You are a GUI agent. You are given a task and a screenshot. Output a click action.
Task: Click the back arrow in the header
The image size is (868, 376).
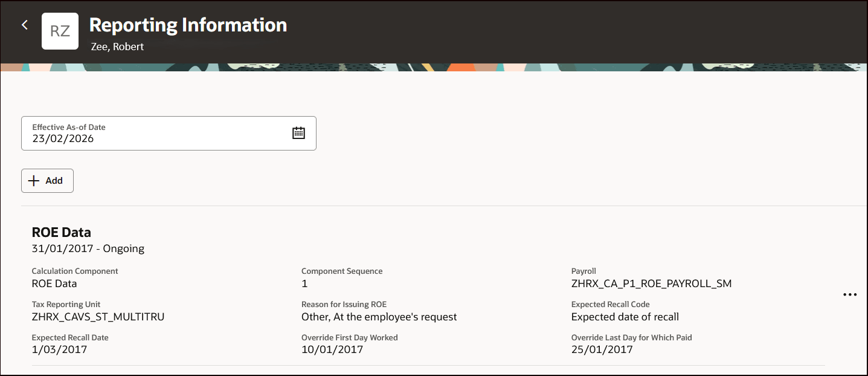[24, 24]
